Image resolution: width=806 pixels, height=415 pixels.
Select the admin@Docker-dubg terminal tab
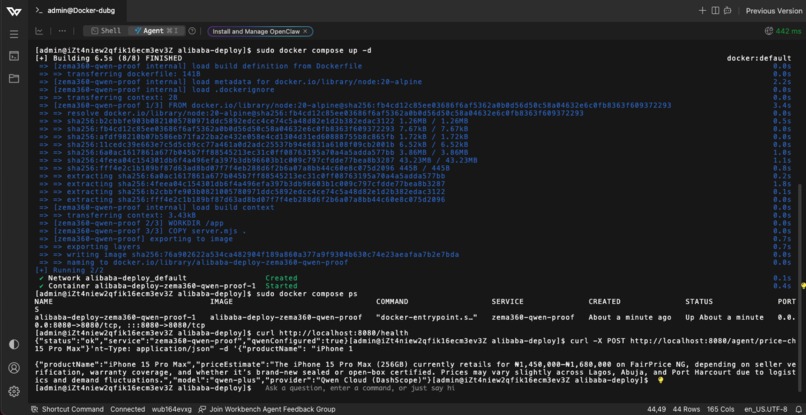point(76,10)
